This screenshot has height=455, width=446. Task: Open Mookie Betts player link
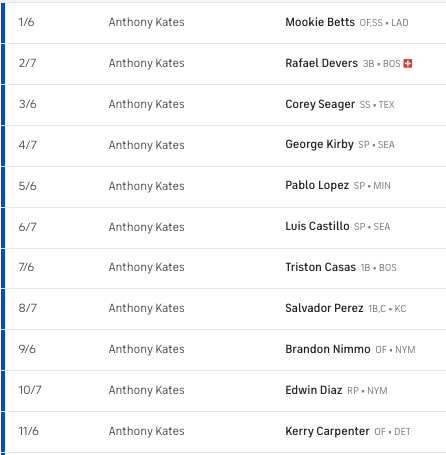pos(320,22)
